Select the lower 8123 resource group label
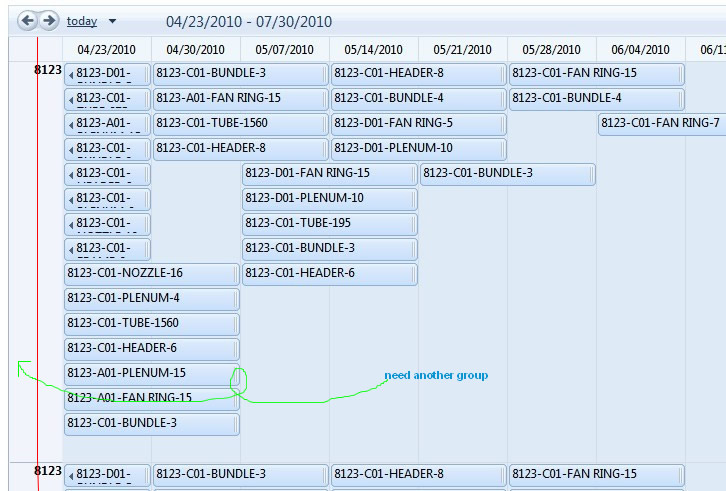 pos(48,471)
